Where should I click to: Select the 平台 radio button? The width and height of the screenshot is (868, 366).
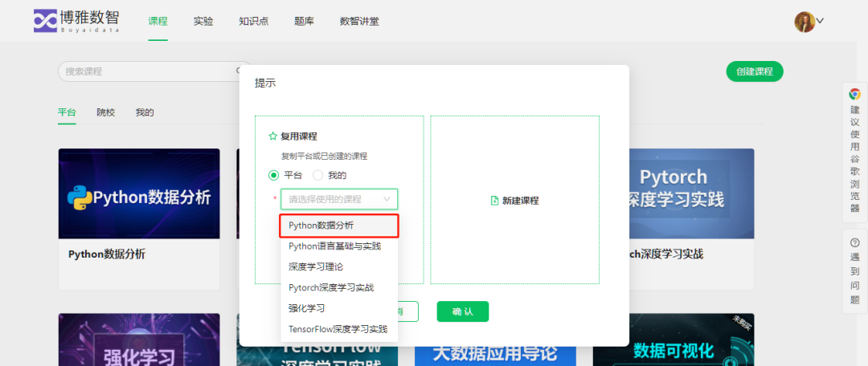pos(273,175)
